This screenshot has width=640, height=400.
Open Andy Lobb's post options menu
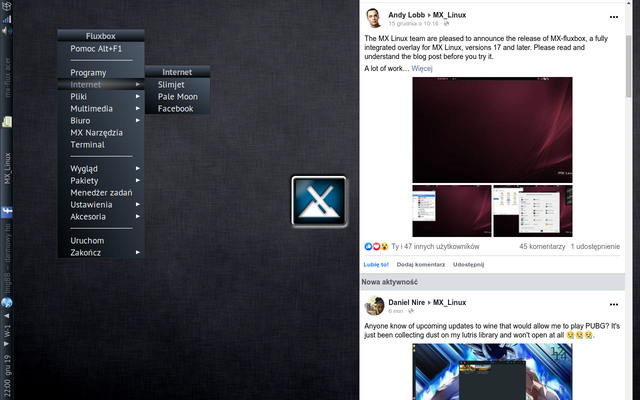pyautogui.click(x=613, y=17)
